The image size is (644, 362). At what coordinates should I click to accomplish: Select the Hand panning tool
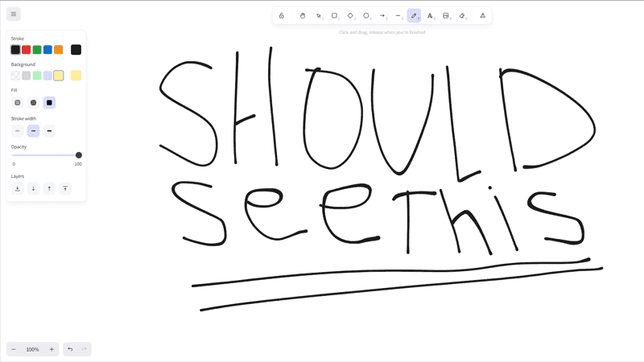point(303,15)
